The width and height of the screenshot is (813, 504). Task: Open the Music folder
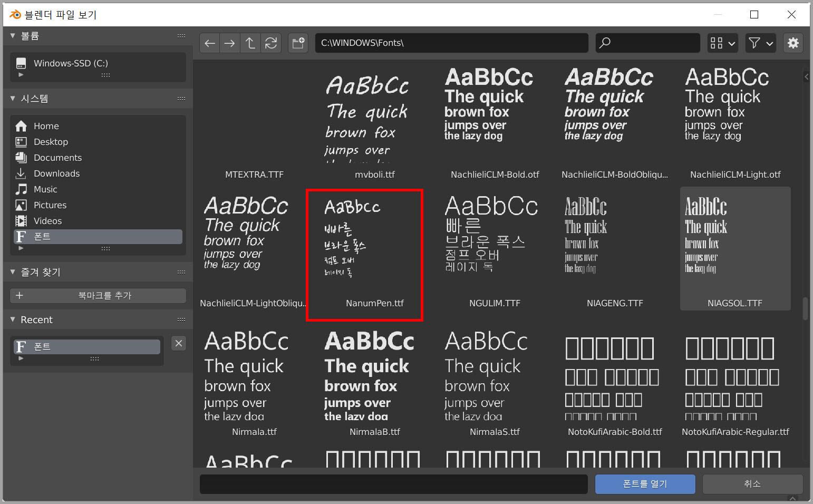[x=98, y=189]
